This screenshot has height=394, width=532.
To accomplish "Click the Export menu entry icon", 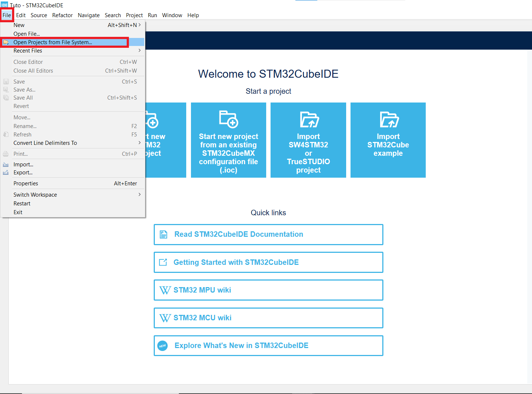I will click(x=6, y=173).
